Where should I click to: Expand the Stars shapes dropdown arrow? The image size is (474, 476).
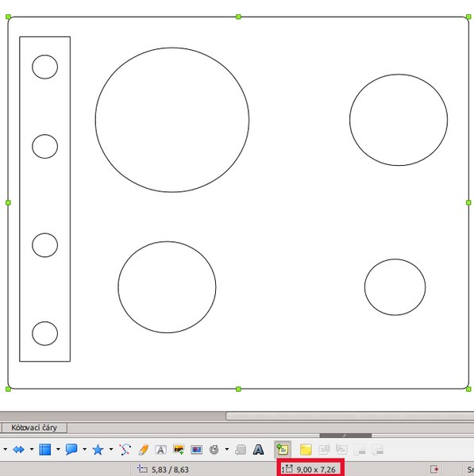point(111,449)
